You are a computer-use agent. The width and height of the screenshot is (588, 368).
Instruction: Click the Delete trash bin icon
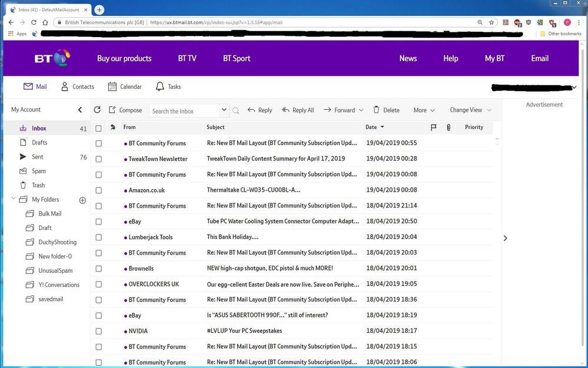377,110
